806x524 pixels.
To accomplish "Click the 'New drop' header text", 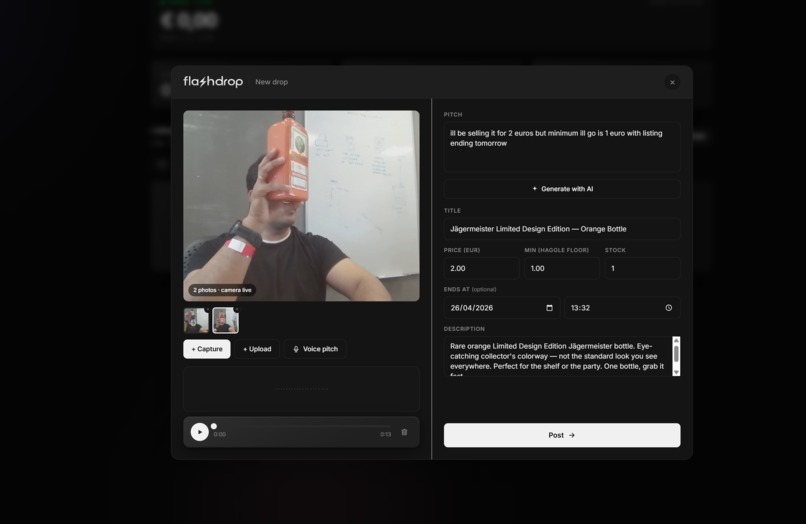I will pyautogui.click(x=271, y=82).
